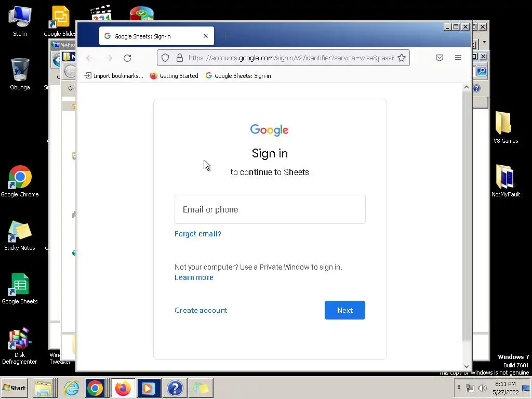Screen dimensions: 532x399
Task: Open the media player taskbar icon
Action: tap(149, 388)
